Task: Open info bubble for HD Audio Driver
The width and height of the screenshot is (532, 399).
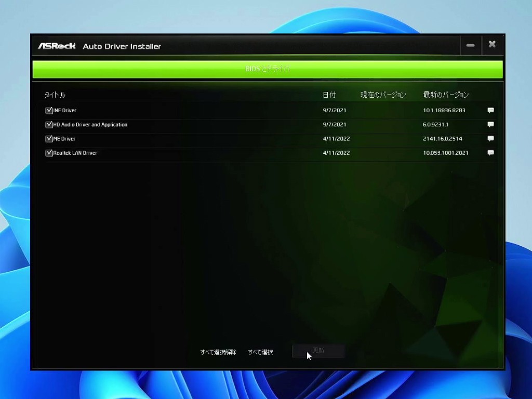Action: tap(490, 125)
